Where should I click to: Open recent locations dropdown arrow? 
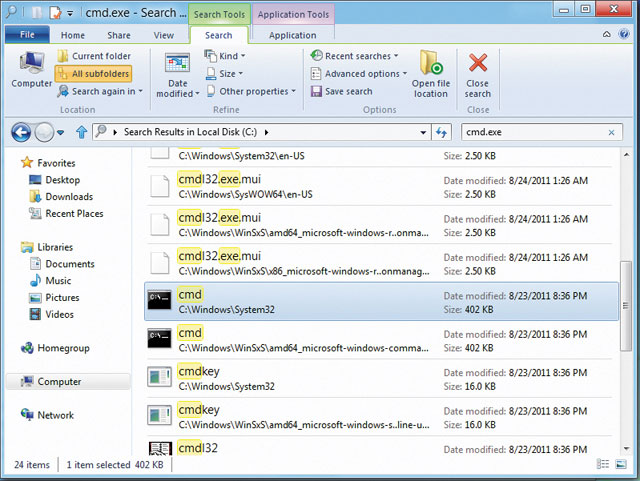(x=61, y=132)
